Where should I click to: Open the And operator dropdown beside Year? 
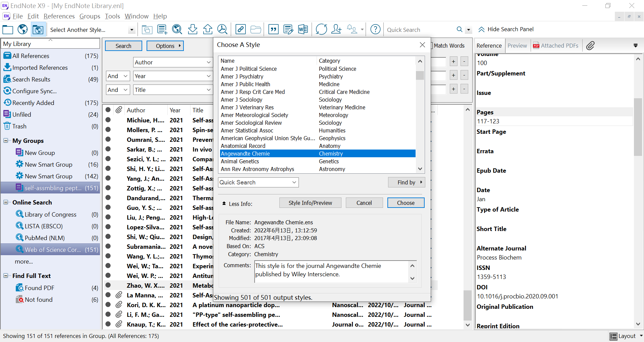[x=118, y=76]
